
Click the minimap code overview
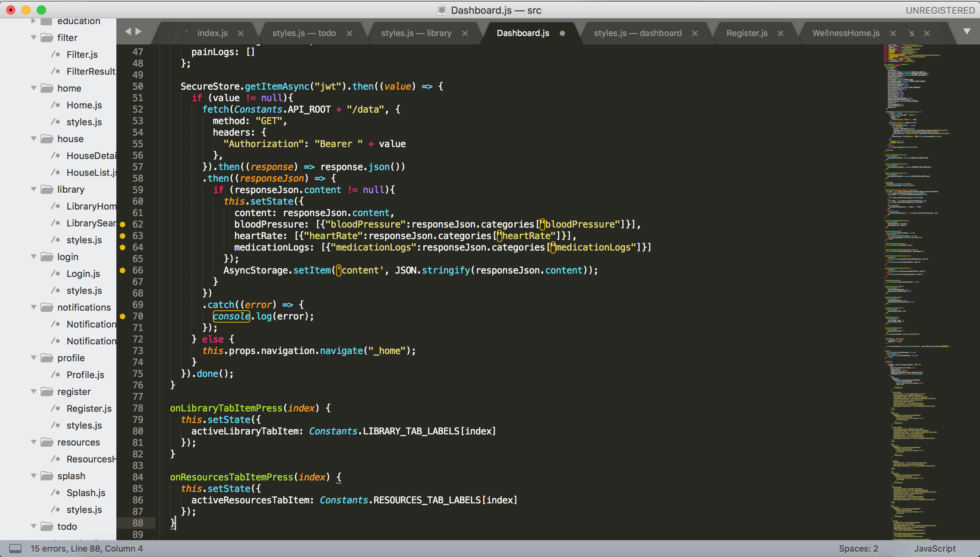coord(919,292)
